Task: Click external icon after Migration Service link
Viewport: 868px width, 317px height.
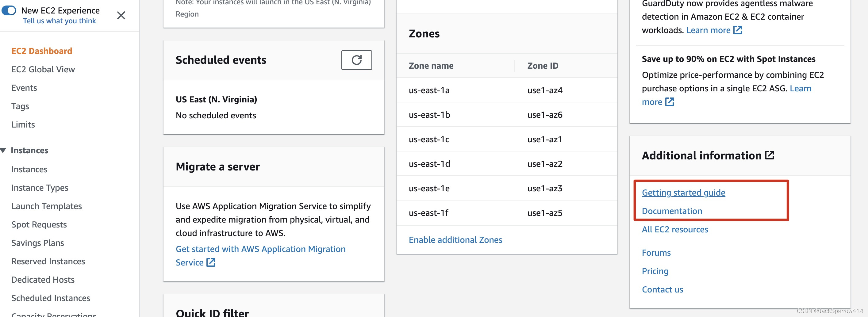Action: click(211, 262)
